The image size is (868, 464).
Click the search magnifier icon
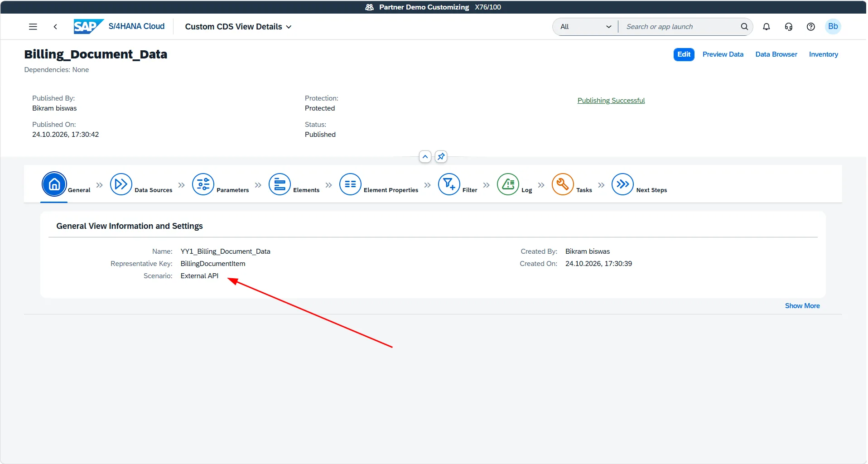(x=744, y=27)
